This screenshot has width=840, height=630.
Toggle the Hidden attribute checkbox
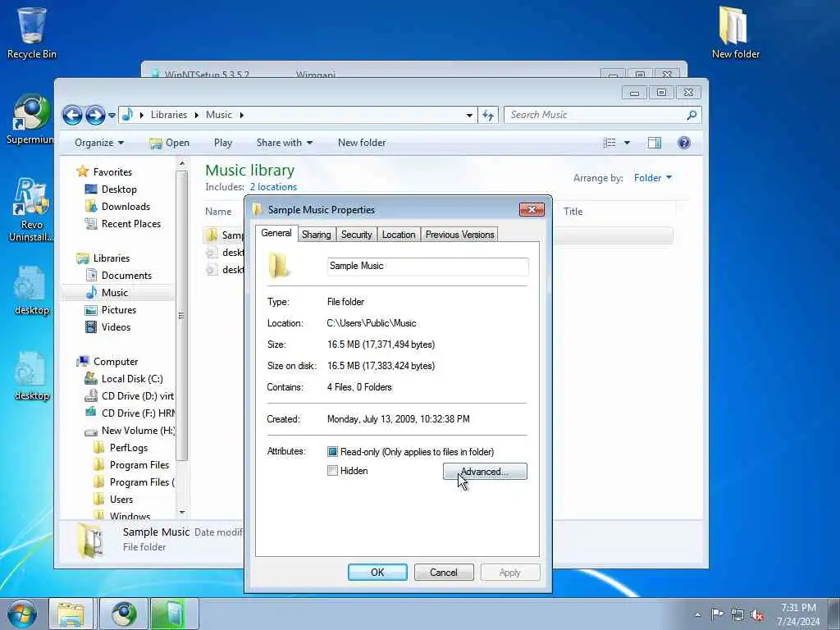point(333,471)
